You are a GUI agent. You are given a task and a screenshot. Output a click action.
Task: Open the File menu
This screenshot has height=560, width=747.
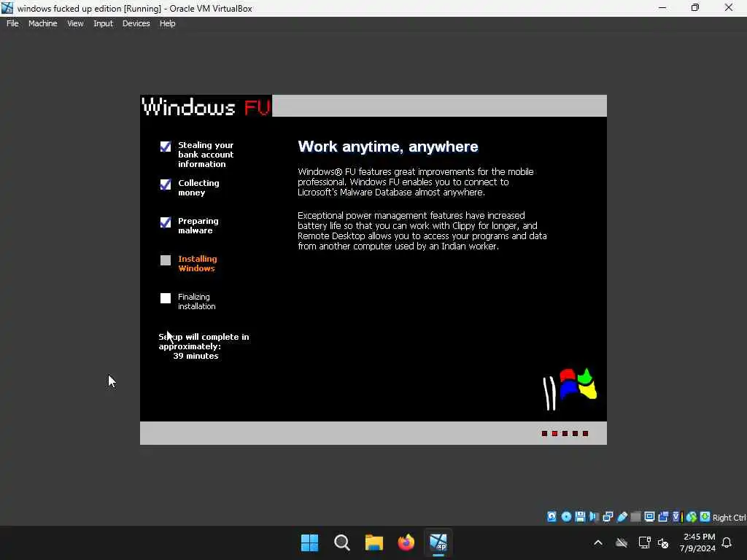(12, 23)
